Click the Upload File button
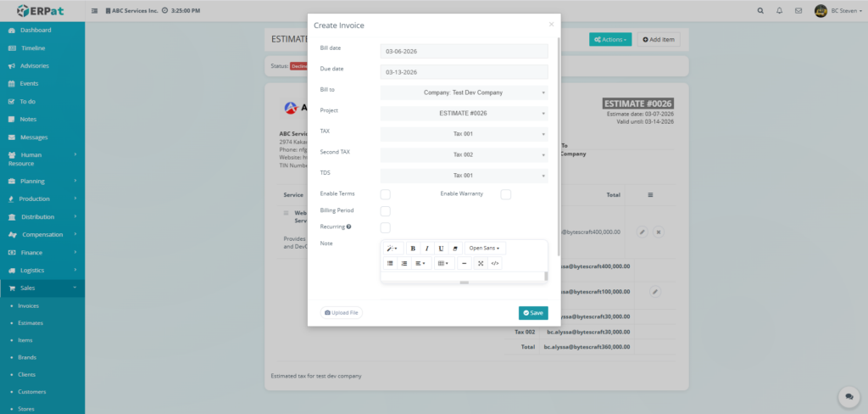 tap(342, 312)
